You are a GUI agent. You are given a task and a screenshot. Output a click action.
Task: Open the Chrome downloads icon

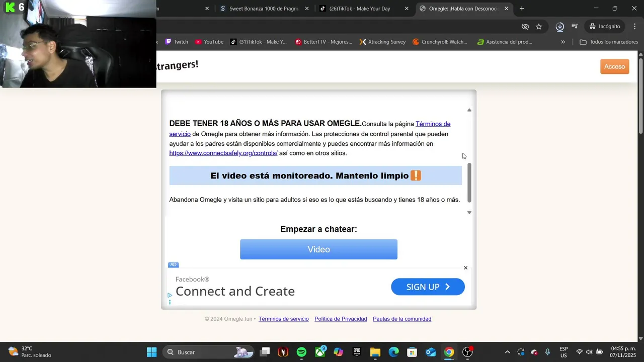[559, 26]
